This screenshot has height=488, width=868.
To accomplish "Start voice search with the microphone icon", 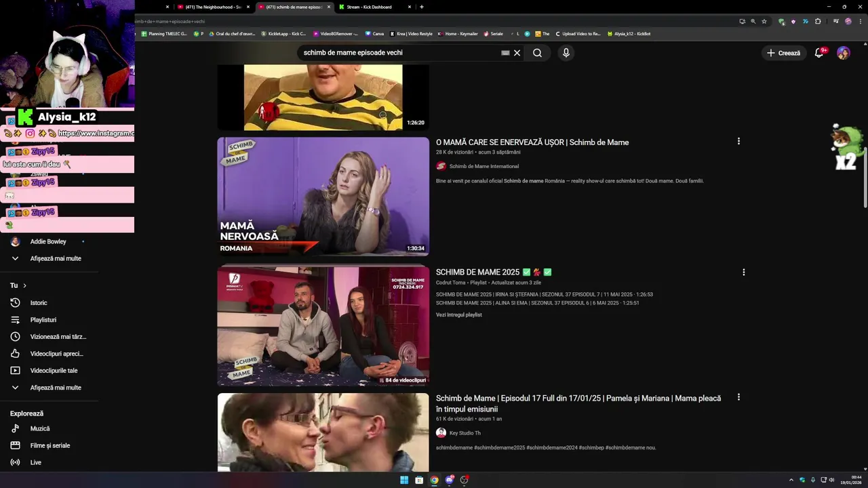I will tap(566, 53).
